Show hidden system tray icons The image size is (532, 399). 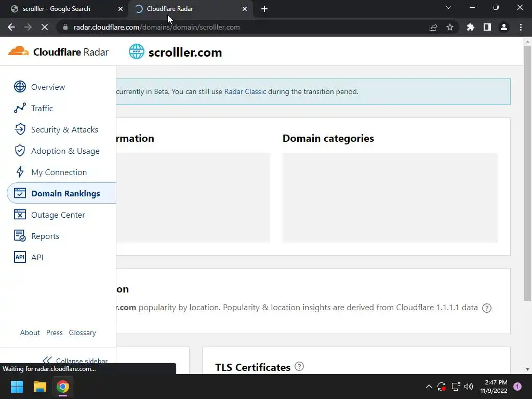pos(429,387)
